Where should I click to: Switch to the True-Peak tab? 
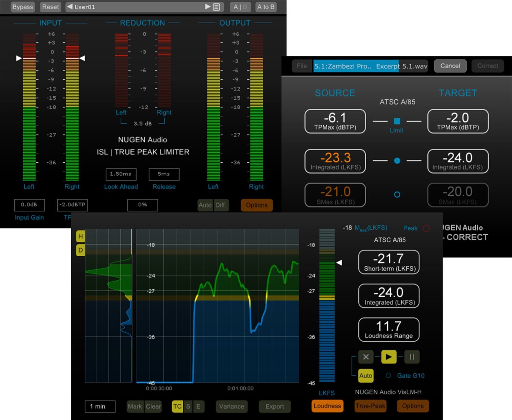[370, 406]
